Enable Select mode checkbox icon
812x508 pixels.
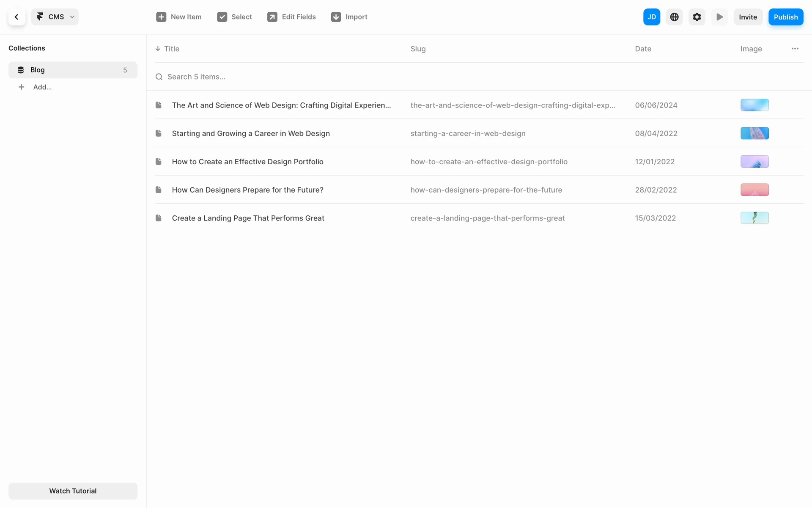[222, 17]
